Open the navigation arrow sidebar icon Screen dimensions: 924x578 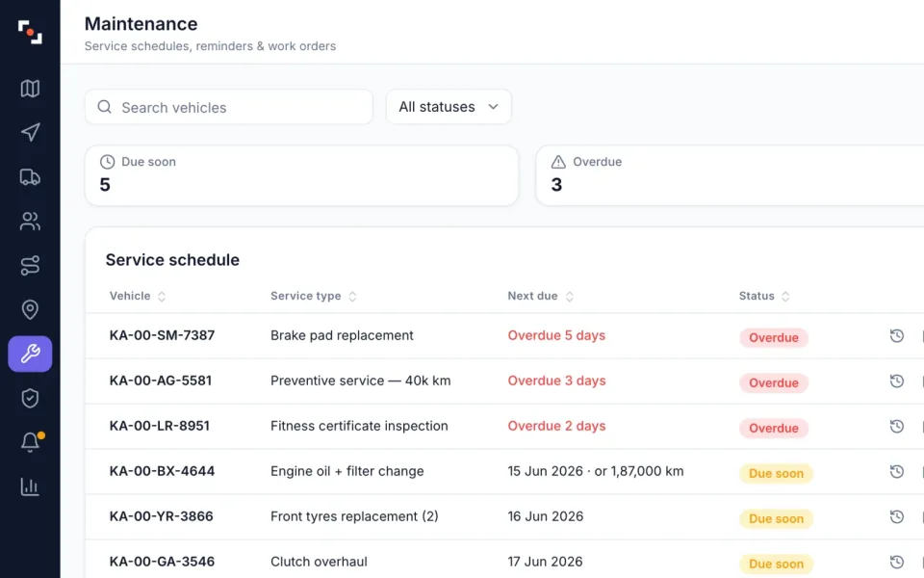(x=30, y=132)
